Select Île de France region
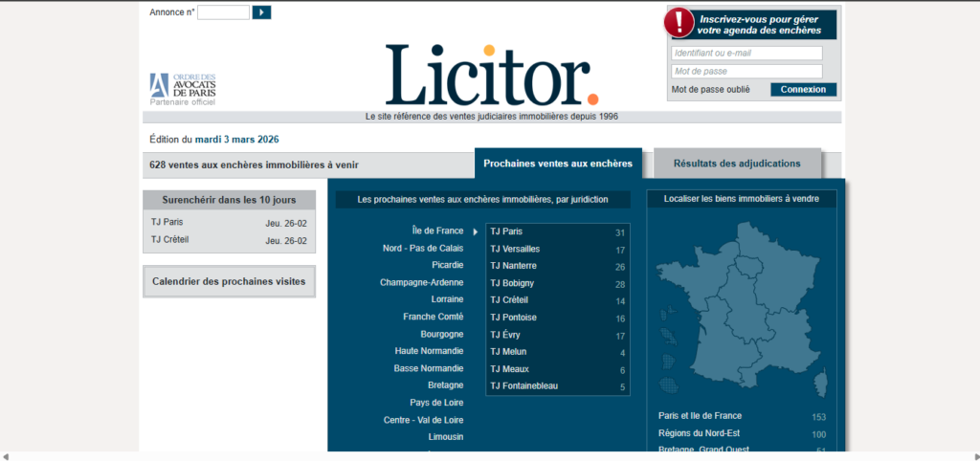 [x=437, y=231]
